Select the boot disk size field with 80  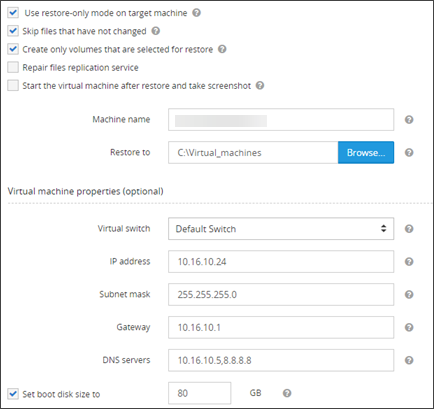coord(199,393)
